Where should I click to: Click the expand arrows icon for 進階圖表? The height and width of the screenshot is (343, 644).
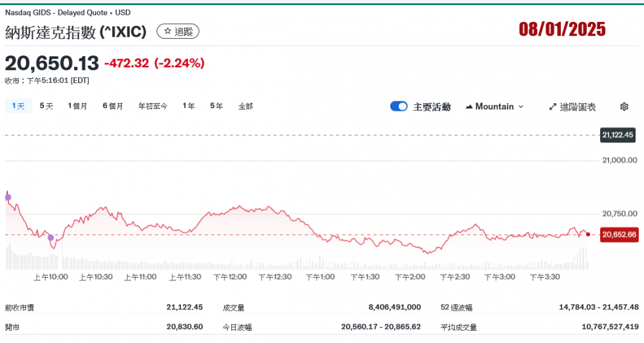pyautogui.click(x=553, y=106)
